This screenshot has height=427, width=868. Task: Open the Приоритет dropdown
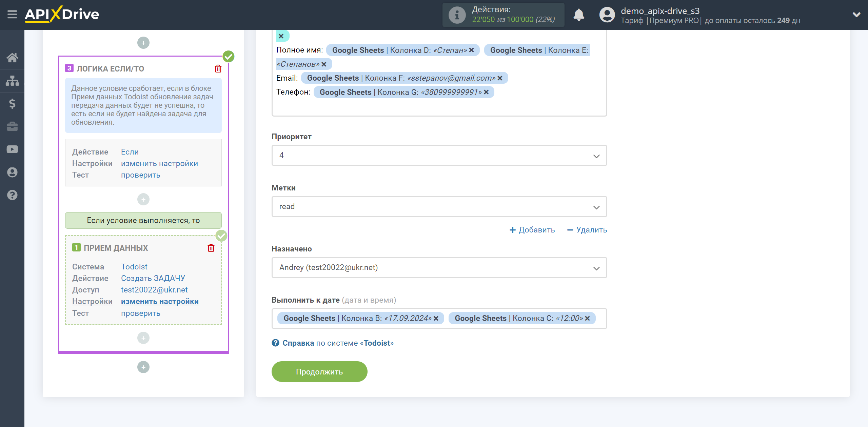439,156
